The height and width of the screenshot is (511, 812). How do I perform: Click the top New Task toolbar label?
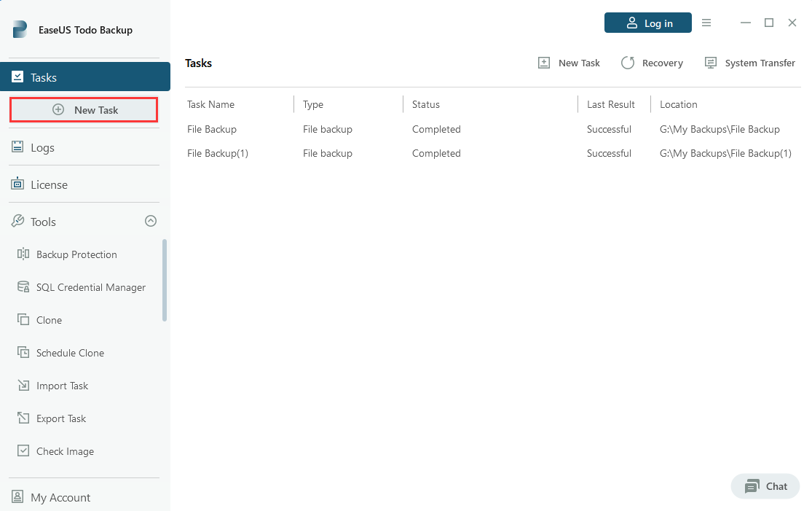click(579, 63)
